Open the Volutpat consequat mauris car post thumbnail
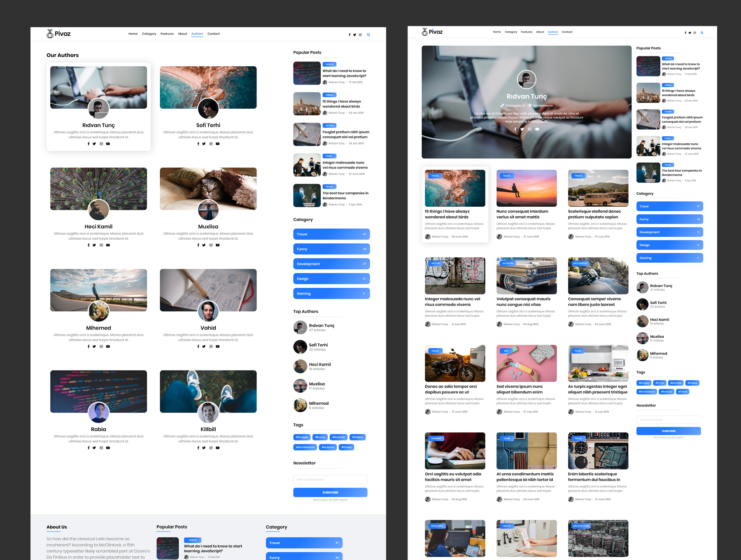This screenshot has height=560, width=741. [527, 276]
